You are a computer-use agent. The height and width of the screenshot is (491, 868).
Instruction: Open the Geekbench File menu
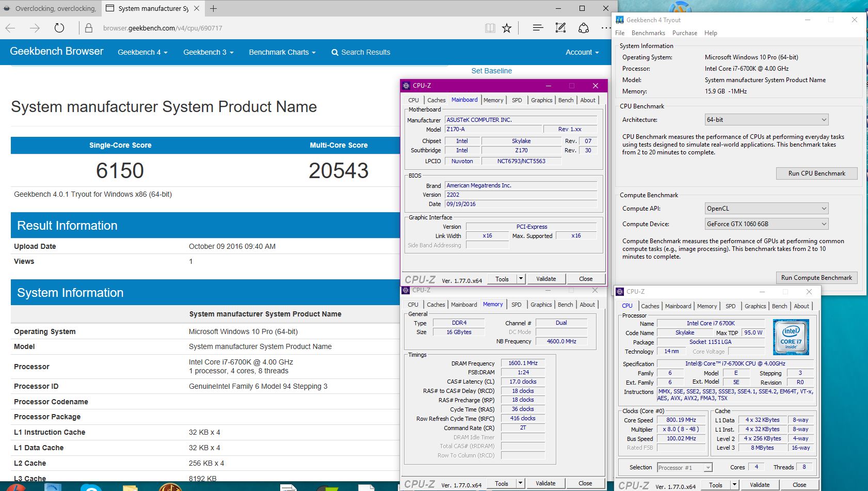click(x=620, y=33)
